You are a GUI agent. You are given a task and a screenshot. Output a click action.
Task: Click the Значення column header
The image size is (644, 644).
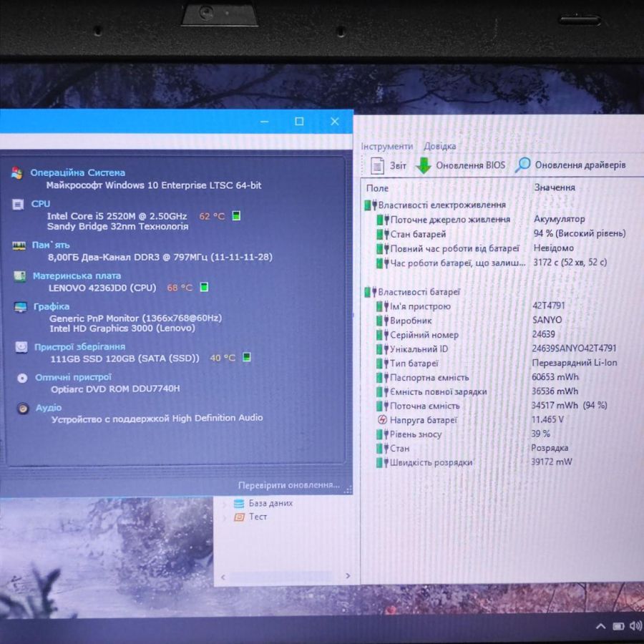pos(554,187)
